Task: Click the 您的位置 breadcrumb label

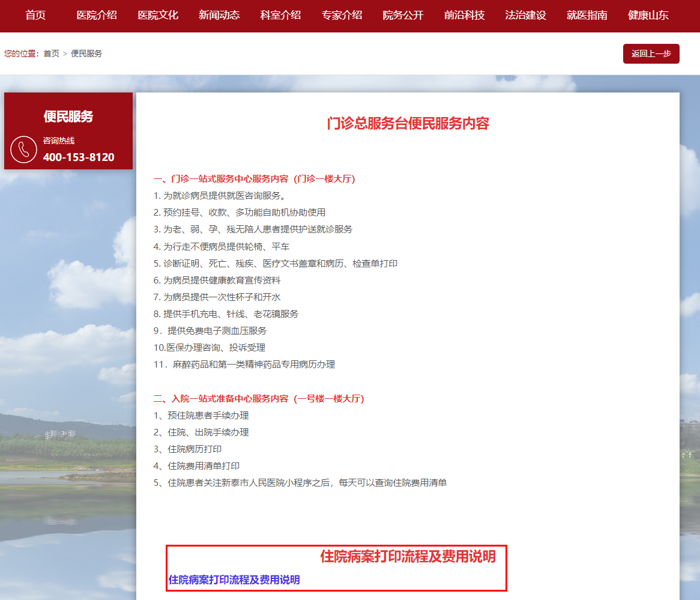Action: [22, 53]
